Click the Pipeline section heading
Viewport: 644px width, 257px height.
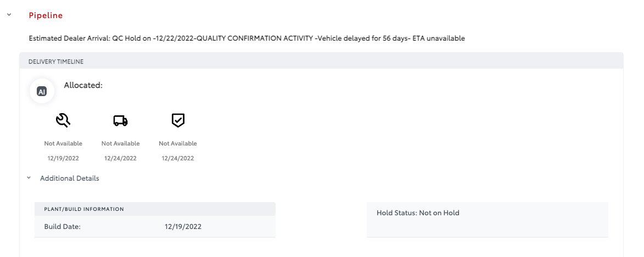click(46, 15)
